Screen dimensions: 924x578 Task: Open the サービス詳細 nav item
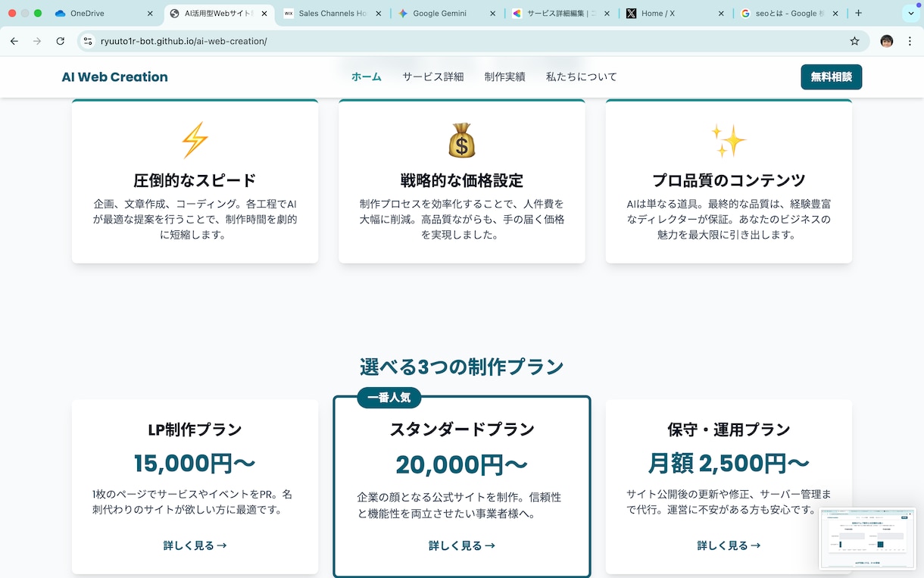pyautogui.click(x=433, y=77)
